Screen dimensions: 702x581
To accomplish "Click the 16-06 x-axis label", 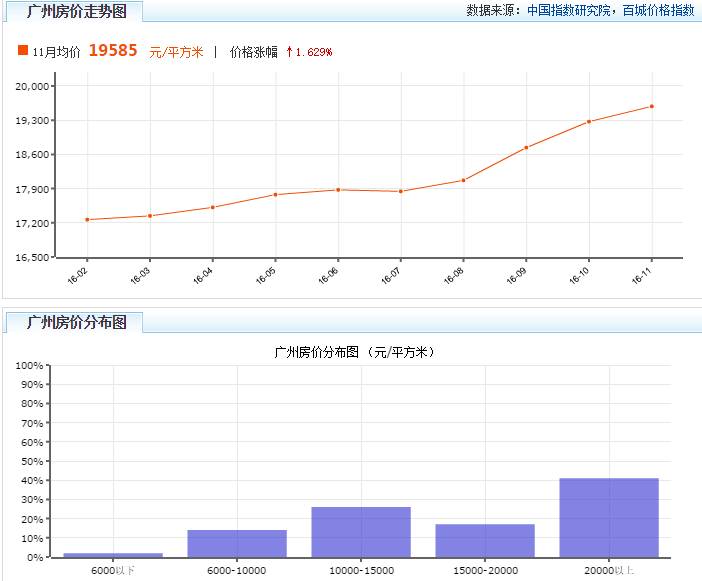I will pyautogui.click(x=328, y=275).
